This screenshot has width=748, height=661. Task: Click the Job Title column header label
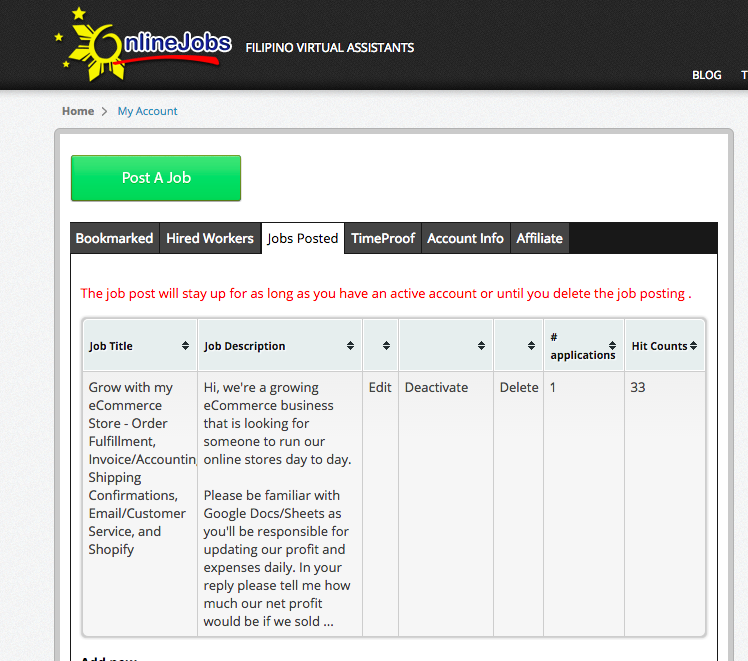pyautogui.click(x=111, y=346)
